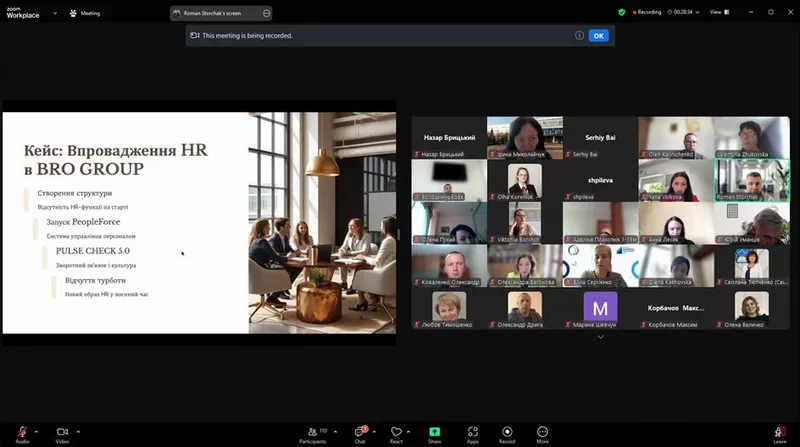The height and width of the screenshot is (447, 800).
Task: Select Roman Storchak highlighted video tile
Action: click(x=752, y=180)
